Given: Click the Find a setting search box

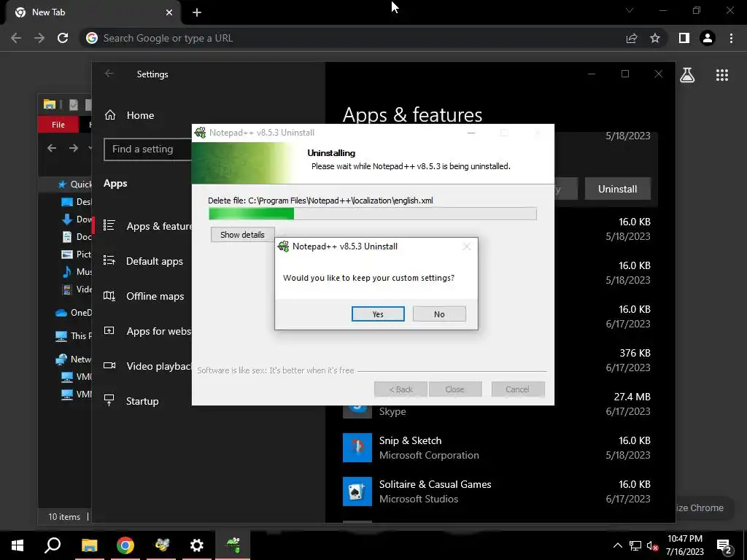Looking at the screenshot, I should 147,149.
